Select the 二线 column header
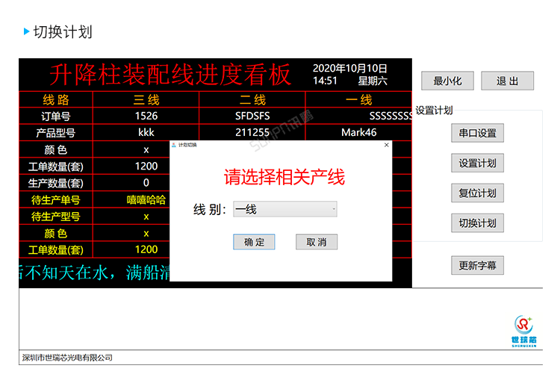 (x=252, y=100)
